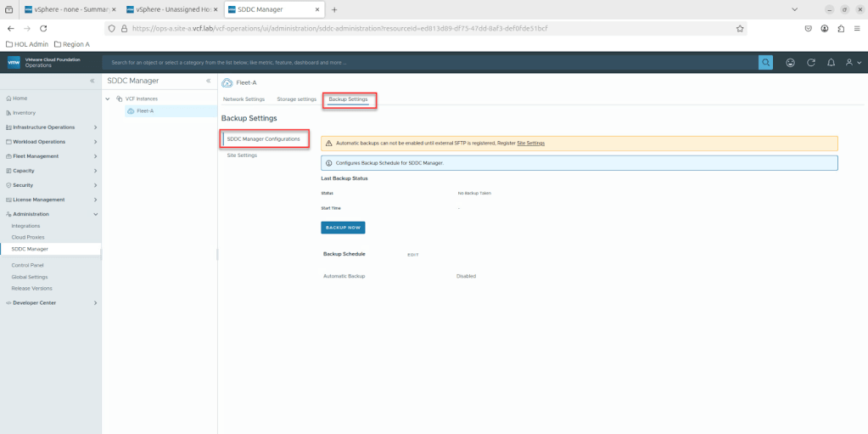The image size is (868, 434).
Task: Close the SDDC Manager browser tab
Action: (x=317, y=9)
